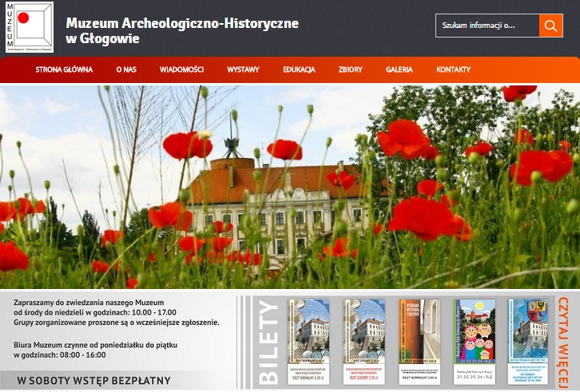Click the museum title 'Muzeum Archeologiczno-Historyczne w Głogowie'
580x392 pixels.
[182, 30]
